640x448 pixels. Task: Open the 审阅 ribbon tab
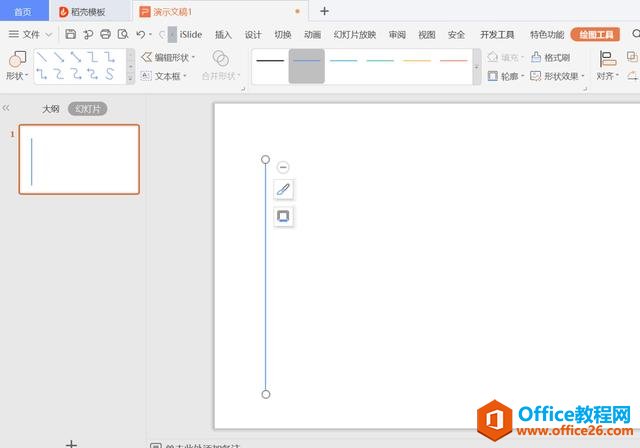tap(397, 35)
